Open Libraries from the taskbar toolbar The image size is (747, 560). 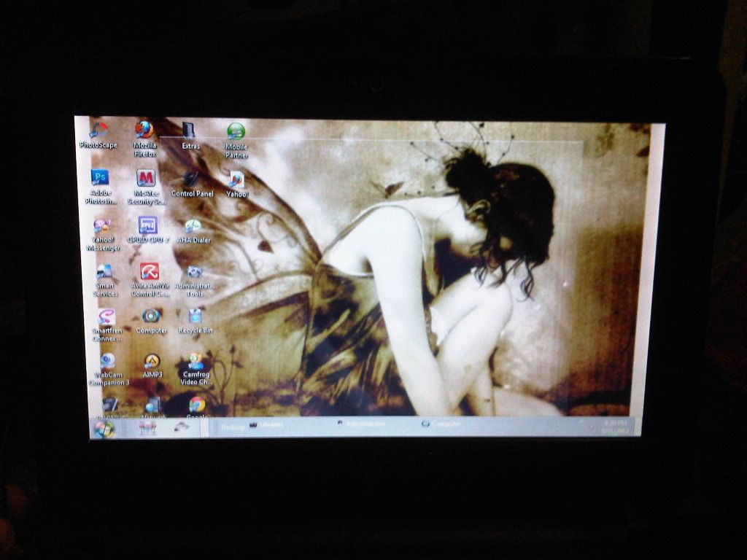[267, 425]
